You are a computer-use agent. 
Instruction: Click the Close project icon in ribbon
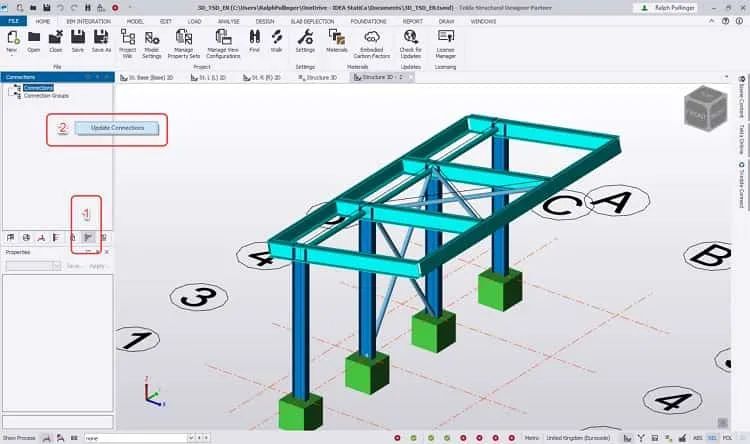pos(55,41)
